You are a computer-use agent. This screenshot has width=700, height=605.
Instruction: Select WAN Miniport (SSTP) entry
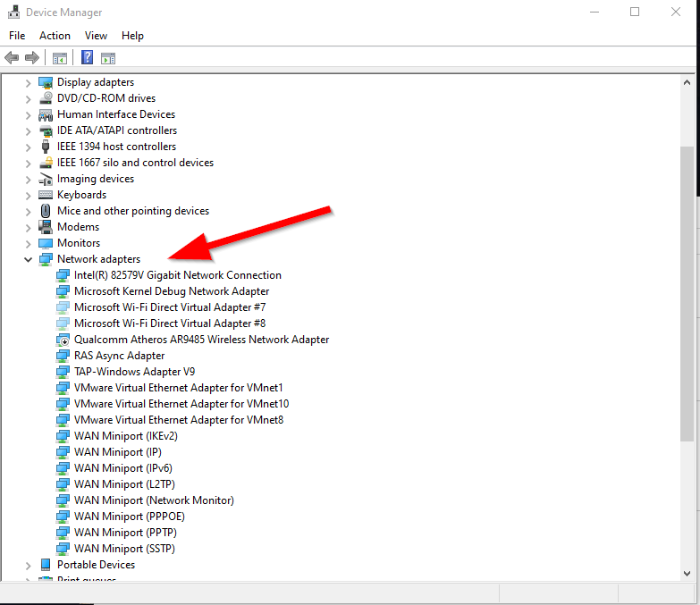[x=124, y=549]
